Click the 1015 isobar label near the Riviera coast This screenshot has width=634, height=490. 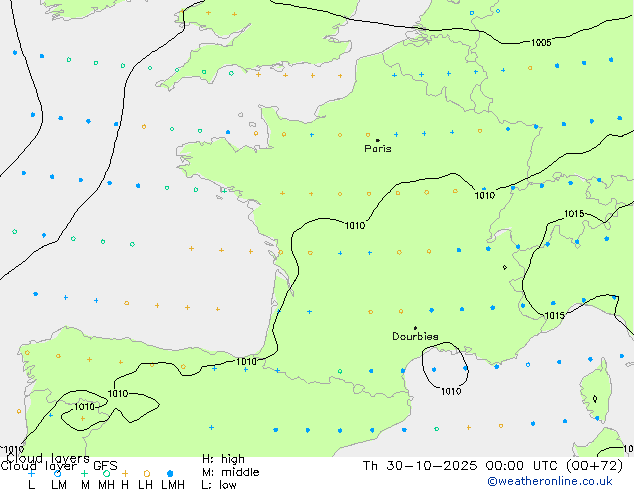tap(555, 316)
